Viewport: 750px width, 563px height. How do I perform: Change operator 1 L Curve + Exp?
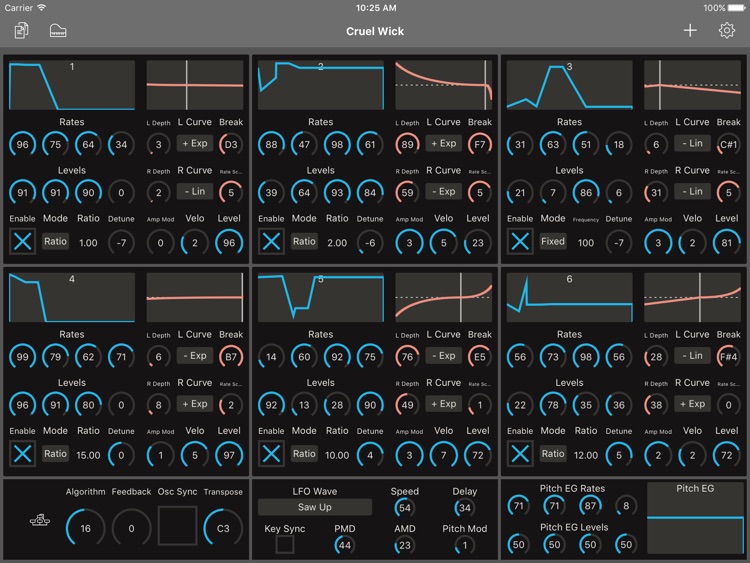195,143
